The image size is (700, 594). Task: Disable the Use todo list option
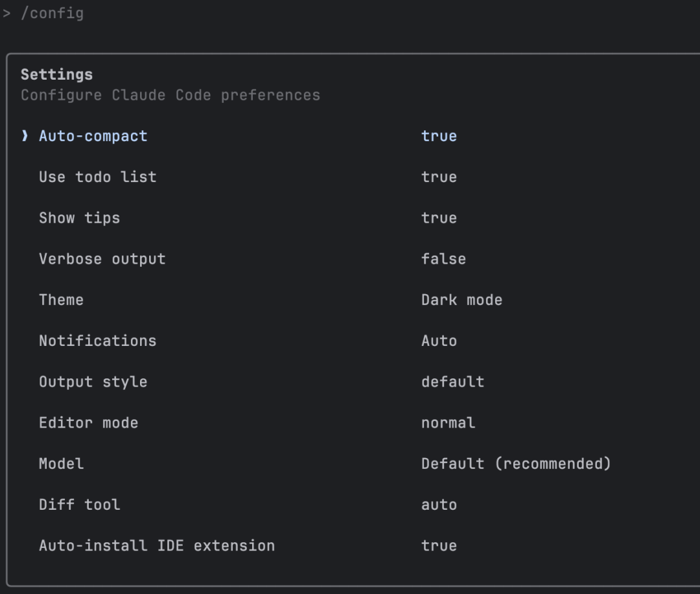coord(97,177)
